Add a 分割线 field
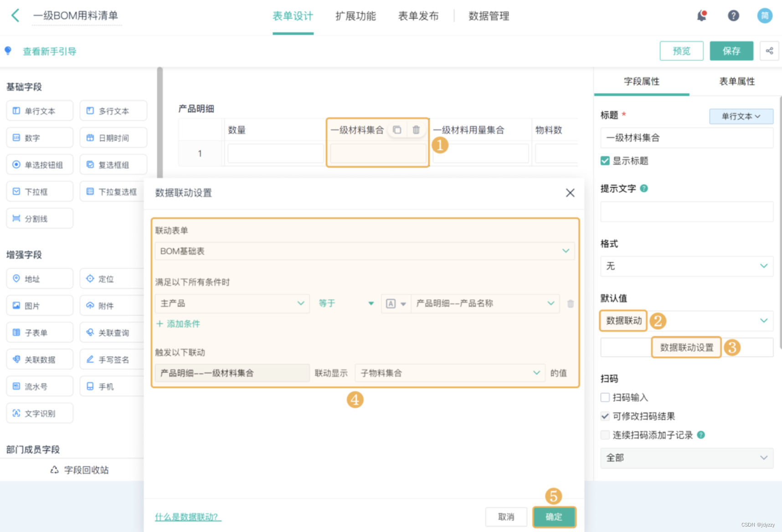782x532 pixels. 40,218
